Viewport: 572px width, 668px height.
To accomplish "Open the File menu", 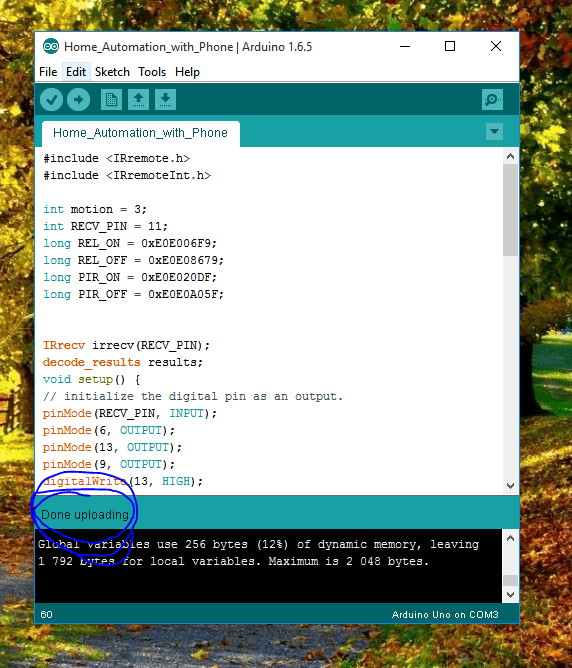I will [48, 72].
